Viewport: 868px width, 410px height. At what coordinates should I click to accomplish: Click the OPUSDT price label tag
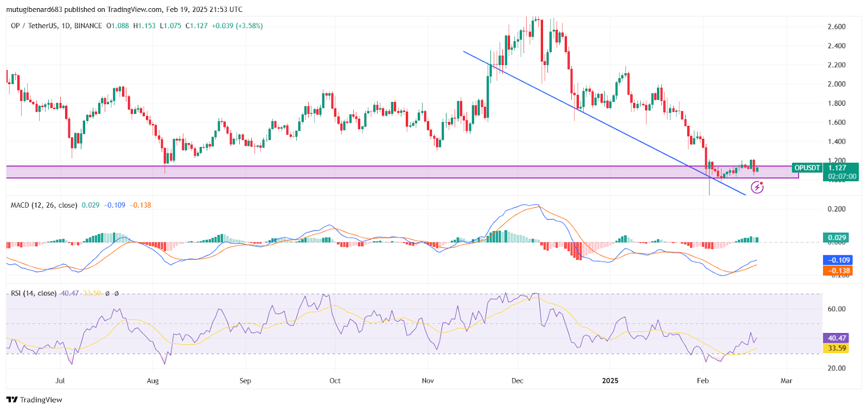807,168
